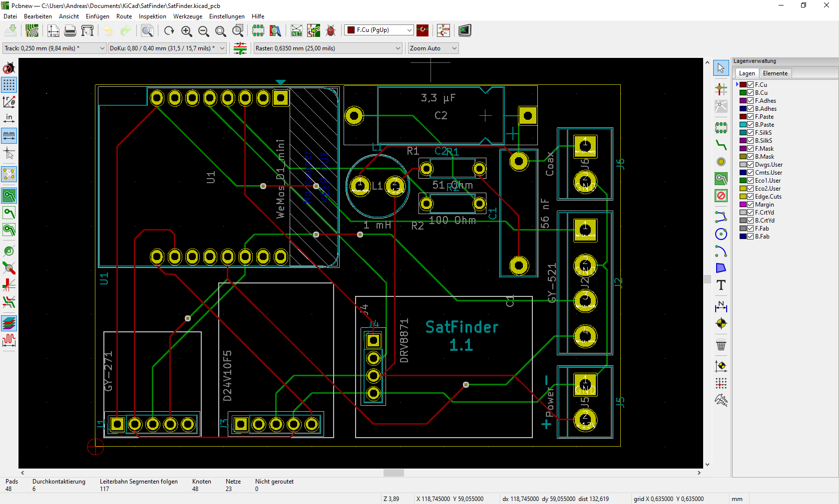Zoom in using the toolbar magnifier
Viewport: 839px width, 504px height.
(x=187, y=31)
